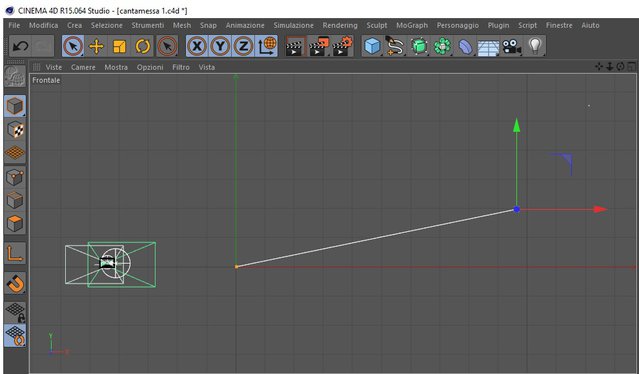Open the Camere viewport menu
639x374 pixels.
tap(83, 67)
